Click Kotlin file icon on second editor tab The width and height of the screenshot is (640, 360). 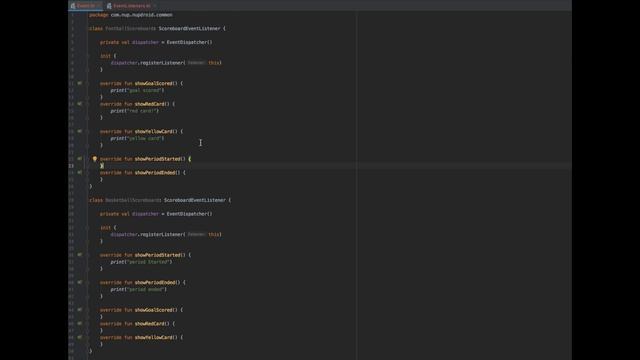pos(109,6)
